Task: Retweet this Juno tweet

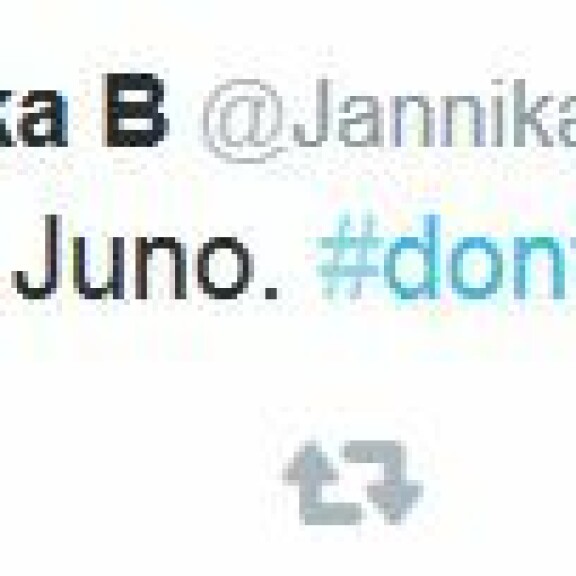Action: pyautogui.click(x=353, y=482)
